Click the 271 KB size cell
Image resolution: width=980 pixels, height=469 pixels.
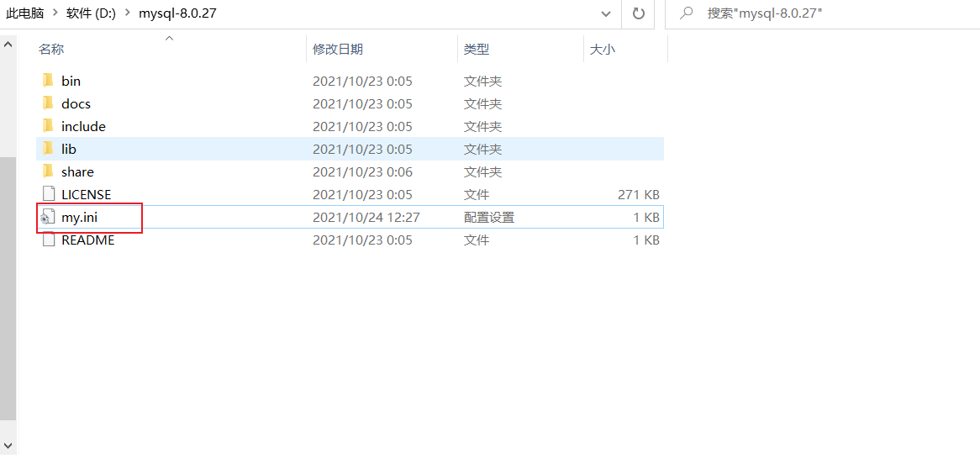[x=638, y=194]
